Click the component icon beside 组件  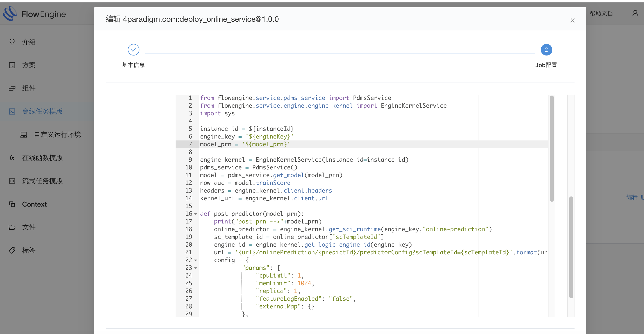[x=12, y=88]
